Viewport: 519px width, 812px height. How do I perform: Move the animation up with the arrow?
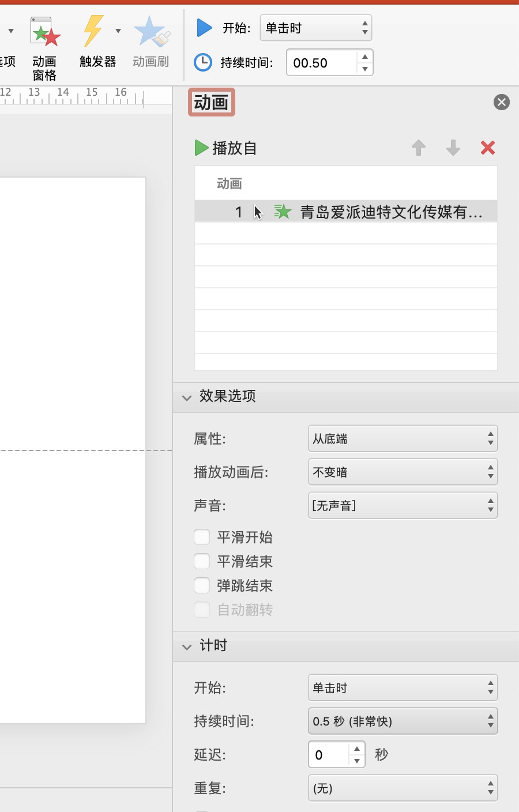419,148
